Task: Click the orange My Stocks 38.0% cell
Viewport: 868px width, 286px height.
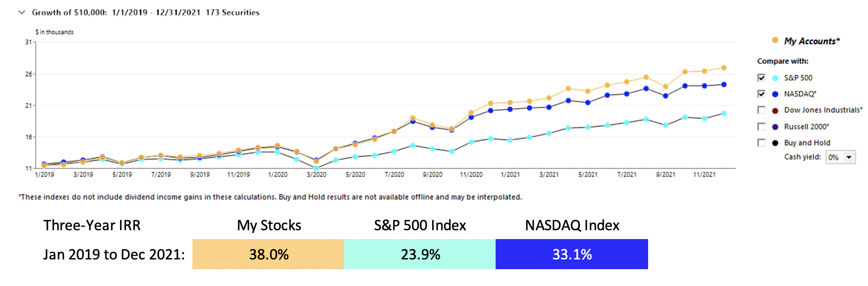Action: pyautogui.click(x=268, y=254)
